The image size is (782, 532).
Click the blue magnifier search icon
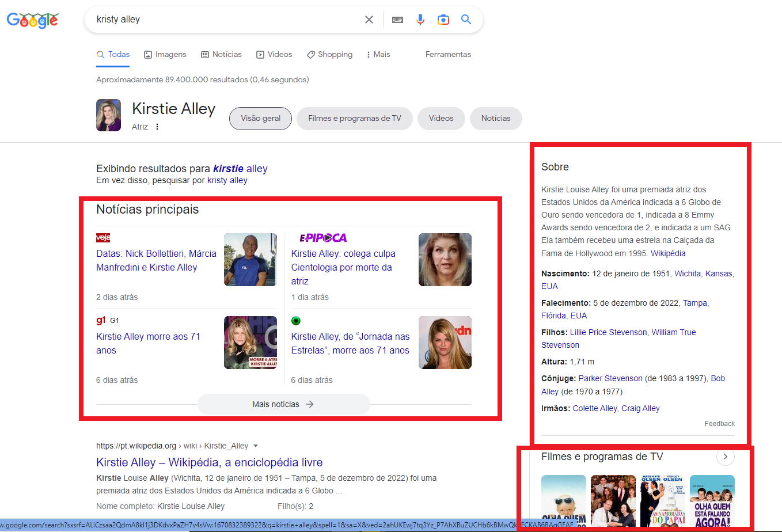[x=466, y=20]
